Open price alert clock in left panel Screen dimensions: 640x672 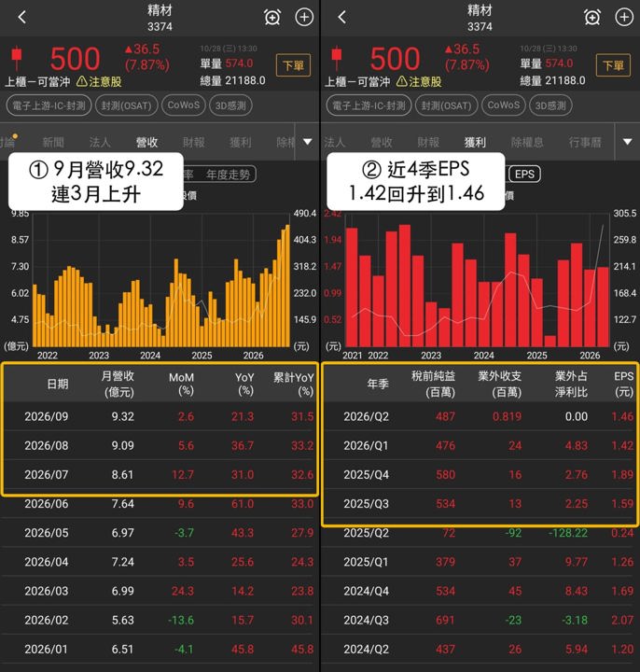click(x=272, y=18)
